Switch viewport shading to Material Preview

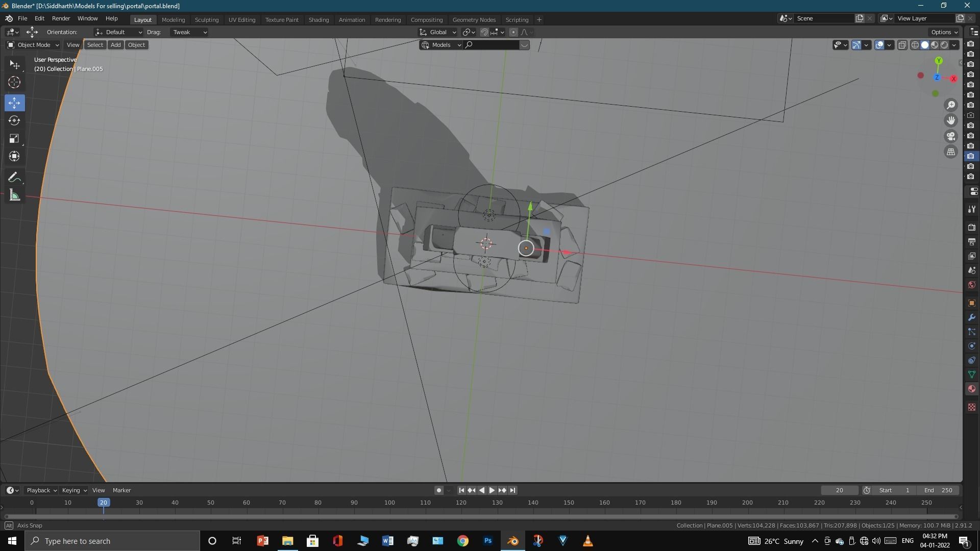coord(935,45)
